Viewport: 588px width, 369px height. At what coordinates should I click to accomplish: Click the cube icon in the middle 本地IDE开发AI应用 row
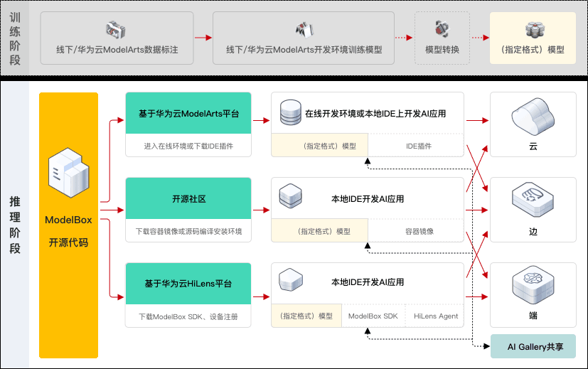[x=291, y=196]
